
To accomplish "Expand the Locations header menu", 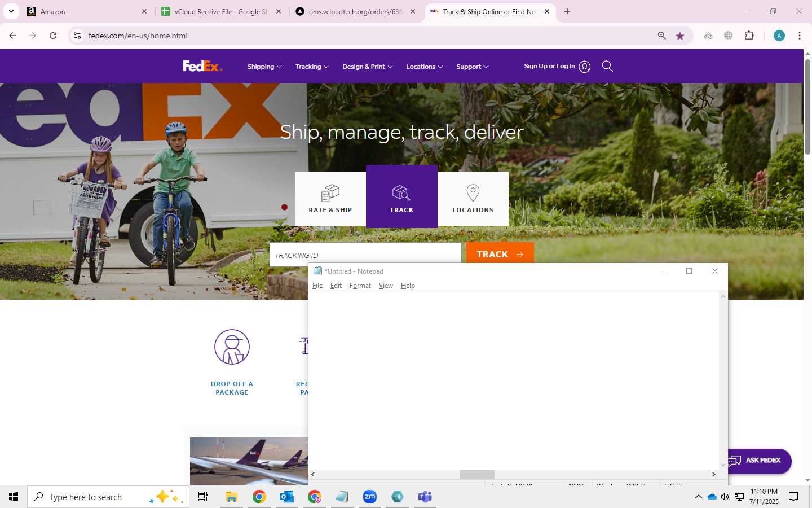I will [x=425, y=67].
